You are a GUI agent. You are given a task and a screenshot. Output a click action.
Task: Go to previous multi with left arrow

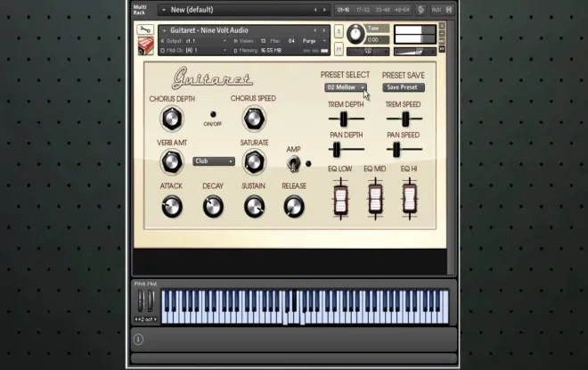315,10
